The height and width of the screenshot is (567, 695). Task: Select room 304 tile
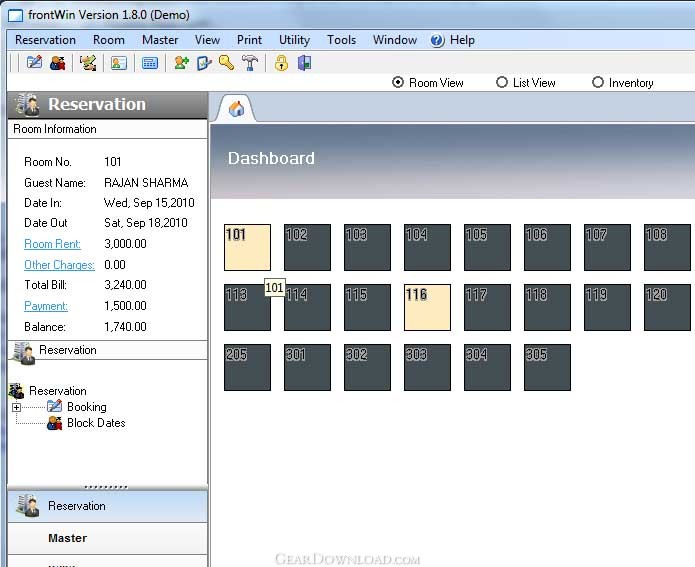pos(487,368)
